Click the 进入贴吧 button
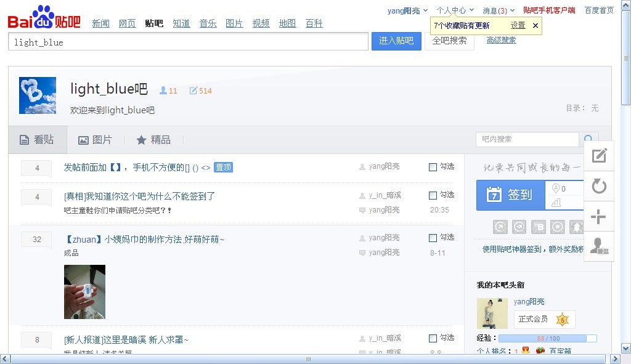 [396, 41]
